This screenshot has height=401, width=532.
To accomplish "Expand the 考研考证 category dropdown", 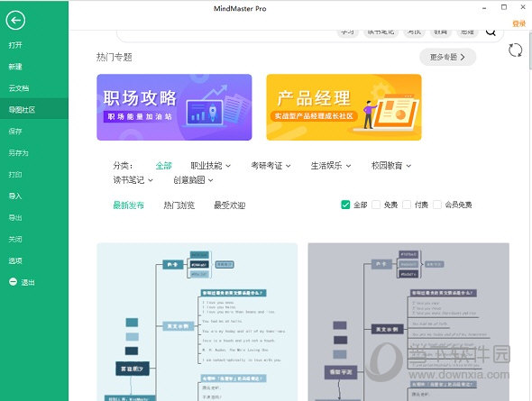I will [271, 166].
